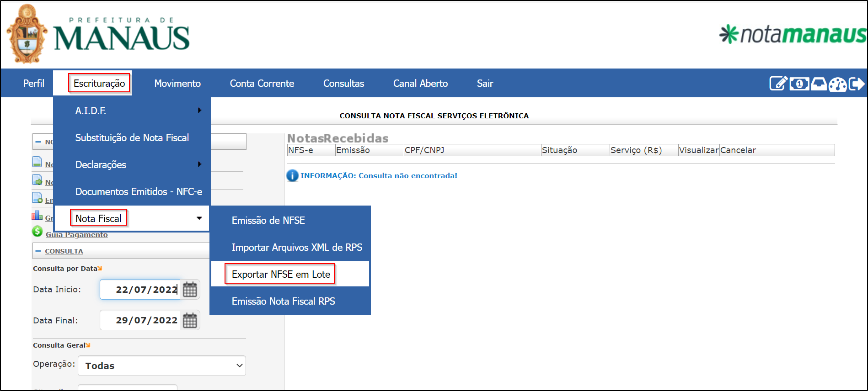Viewport: 868px width, 391px height.
Task: Collapse the CONSULTA section minus toggle
Action: (38, 251)
